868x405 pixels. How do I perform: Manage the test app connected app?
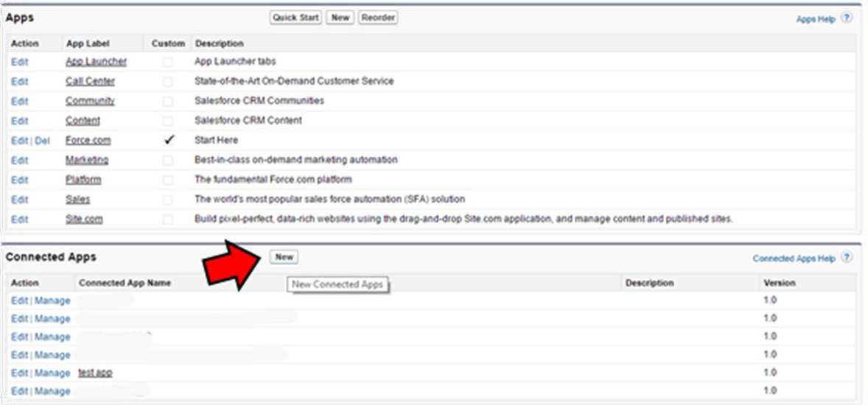tap(52, 373)
